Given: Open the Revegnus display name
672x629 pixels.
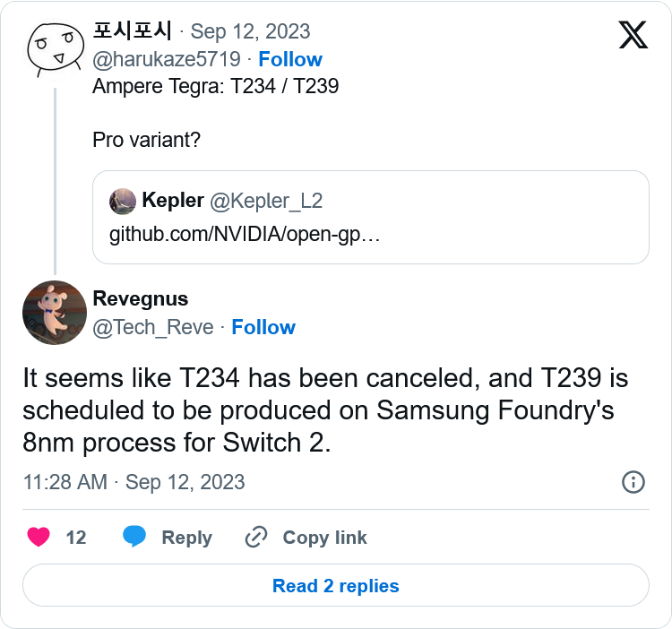Looking at the screenshot, I should coord(141,298).
